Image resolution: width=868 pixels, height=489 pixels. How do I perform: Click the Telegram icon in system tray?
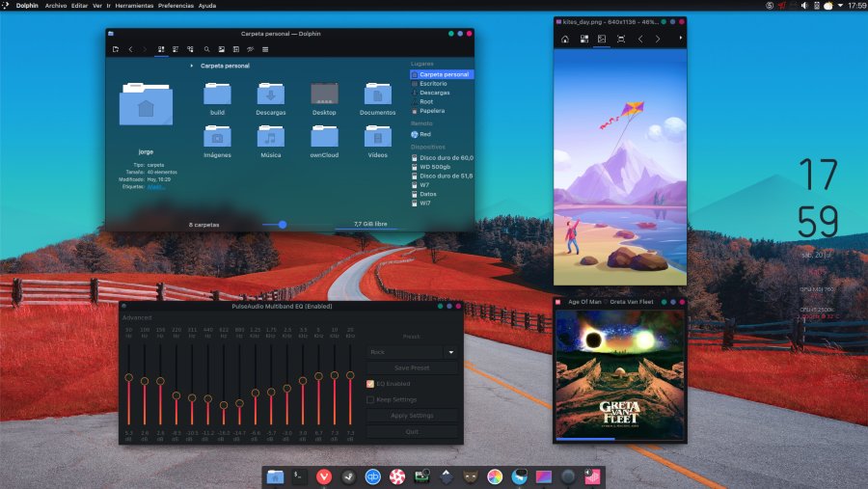(x=781, y=6)
